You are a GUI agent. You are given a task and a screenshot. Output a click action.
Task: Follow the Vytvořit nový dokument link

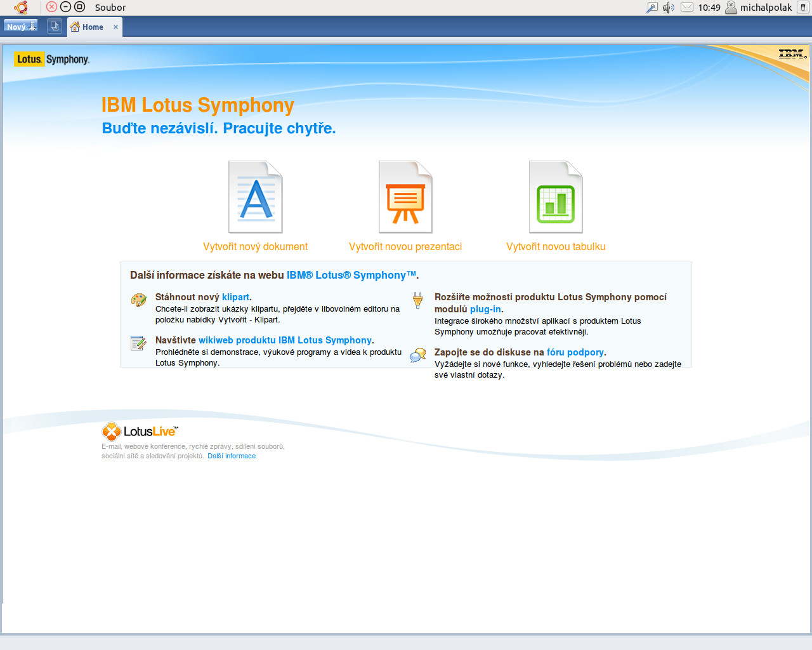[255, 246]
